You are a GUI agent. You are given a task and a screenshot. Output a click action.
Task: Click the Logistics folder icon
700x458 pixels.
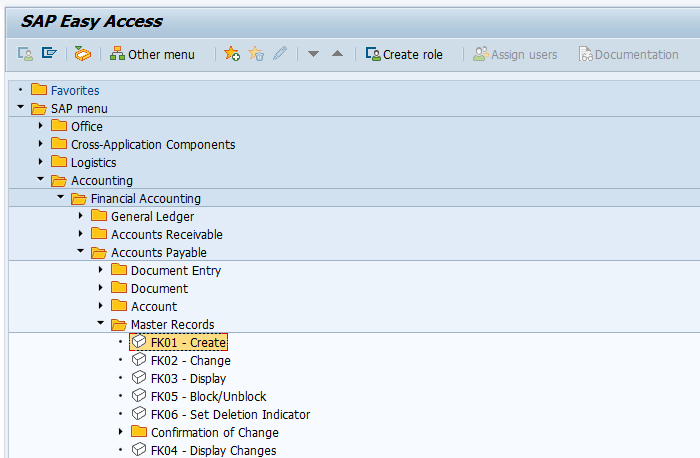click(x=59, y=161)
